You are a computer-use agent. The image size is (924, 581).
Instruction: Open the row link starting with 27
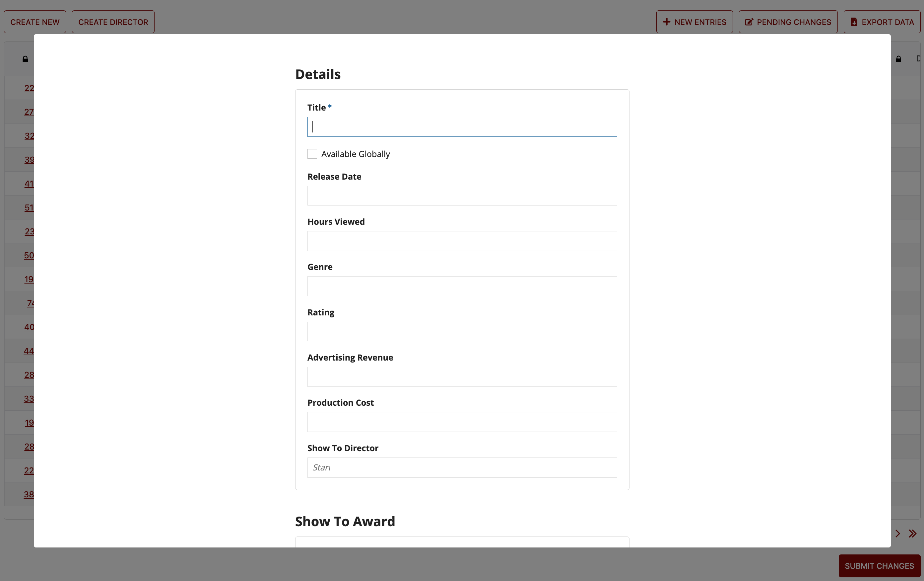pyautogui.click(x=29, y=112)
